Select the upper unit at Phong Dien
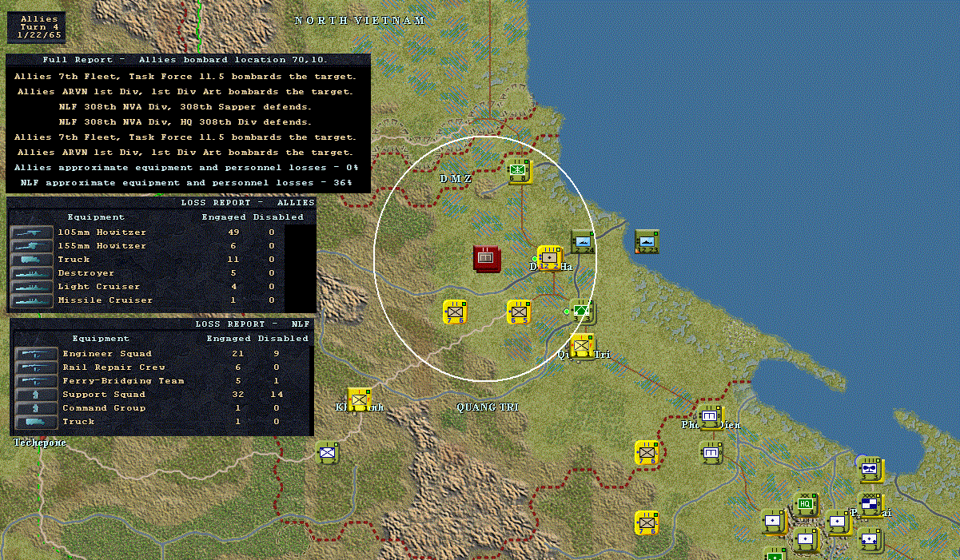 [711, 417]
